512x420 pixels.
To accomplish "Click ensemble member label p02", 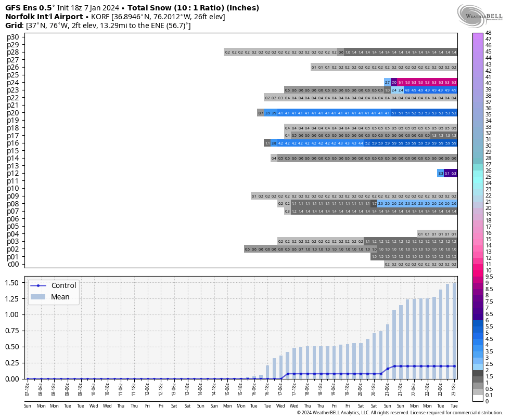I will (13, 249).
